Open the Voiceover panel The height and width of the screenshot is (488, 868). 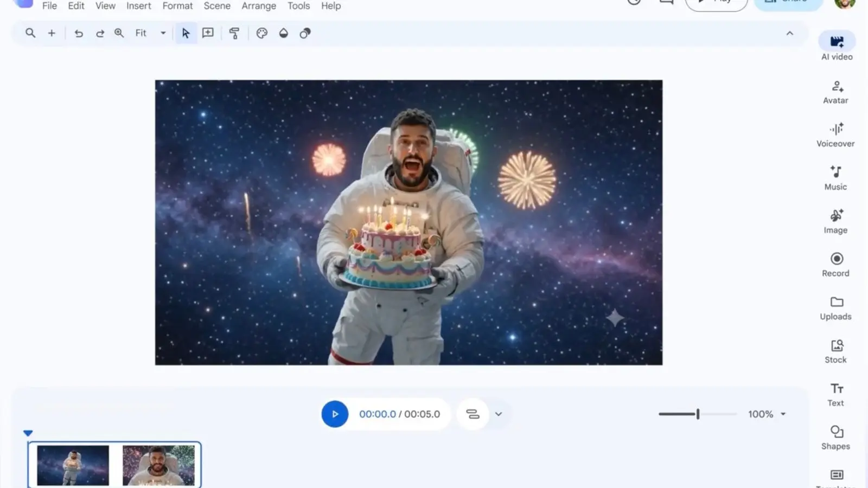tap(836, 135)
